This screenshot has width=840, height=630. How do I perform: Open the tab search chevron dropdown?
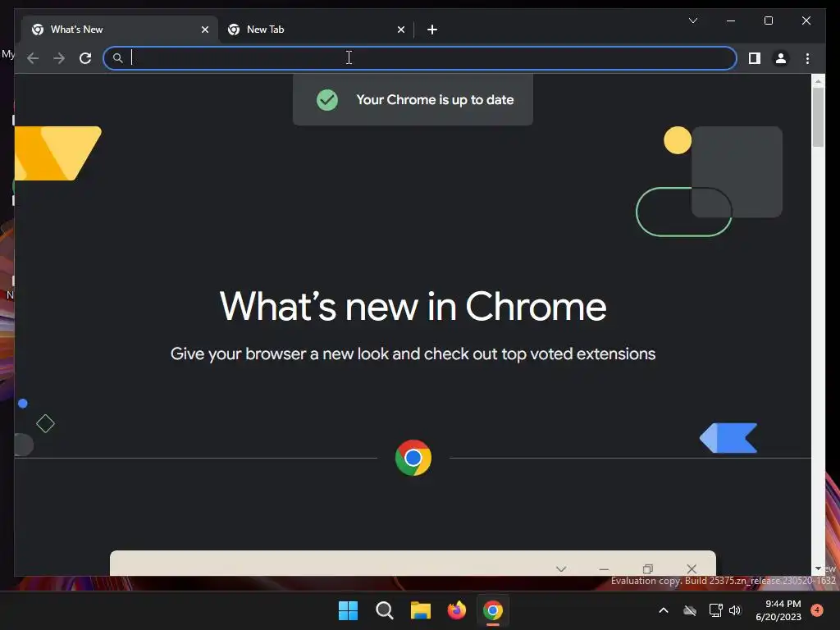(692, 21)
